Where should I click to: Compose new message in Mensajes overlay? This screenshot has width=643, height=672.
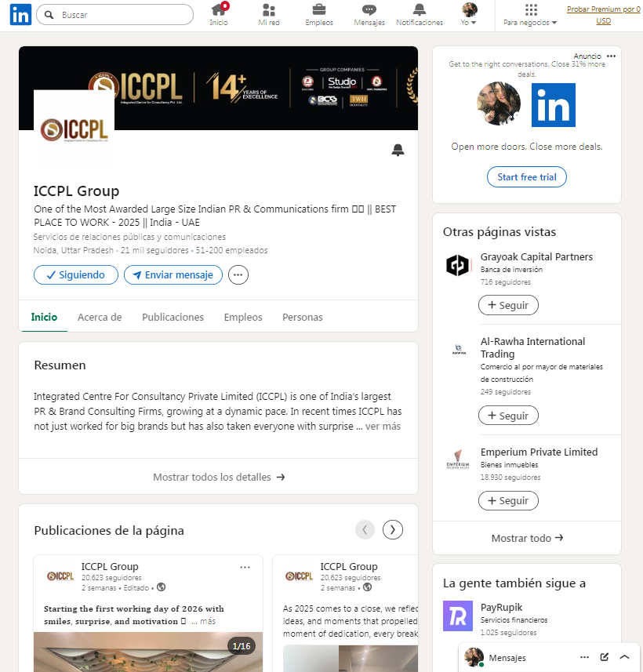click(605, 657)
